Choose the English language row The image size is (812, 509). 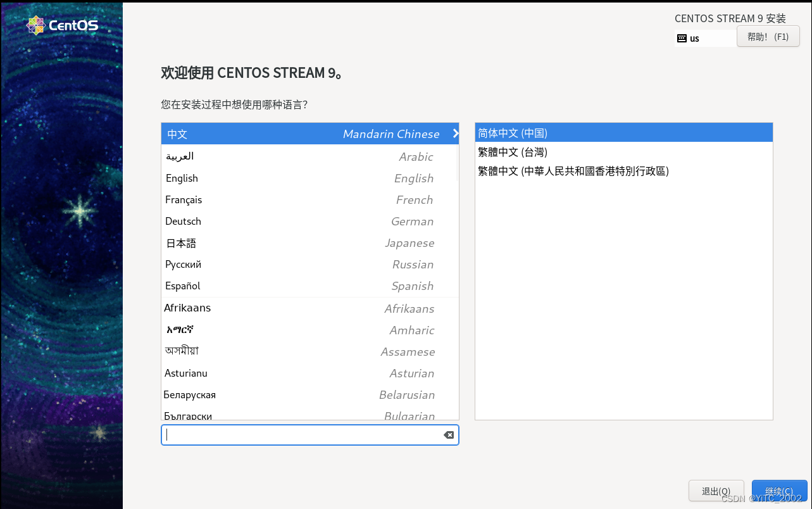(310, 178)
